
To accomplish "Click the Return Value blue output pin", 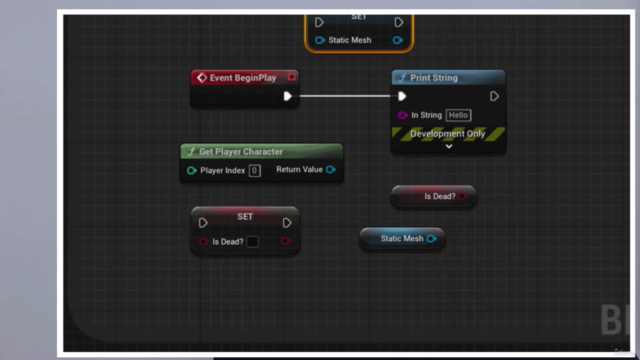I will click(331, 169).
